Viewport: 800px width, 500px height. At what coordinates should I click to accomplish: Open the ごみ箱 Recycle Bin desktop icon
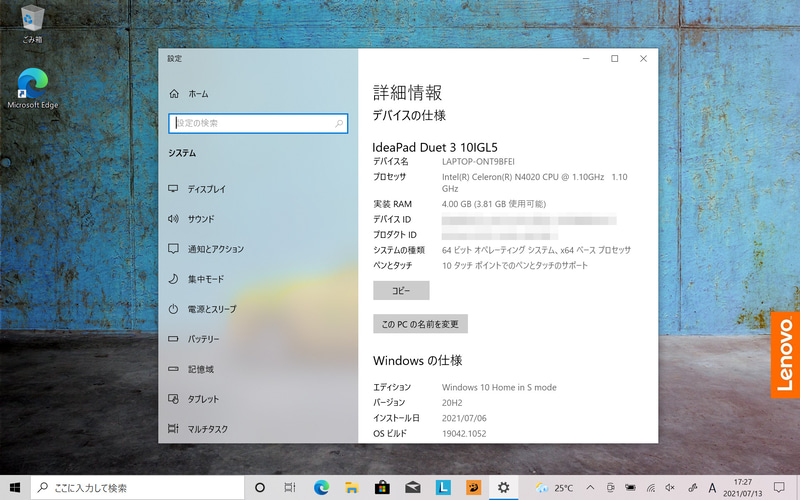32,24
